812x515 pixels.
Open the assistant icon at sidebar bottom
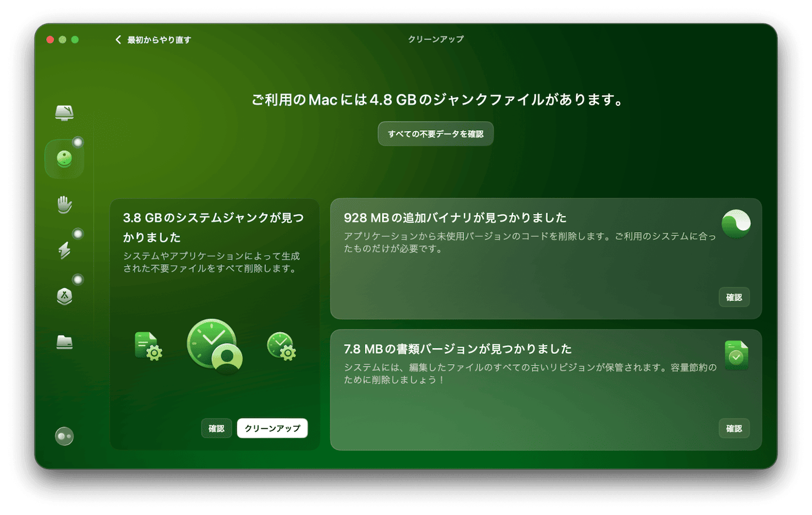(64, 436)
